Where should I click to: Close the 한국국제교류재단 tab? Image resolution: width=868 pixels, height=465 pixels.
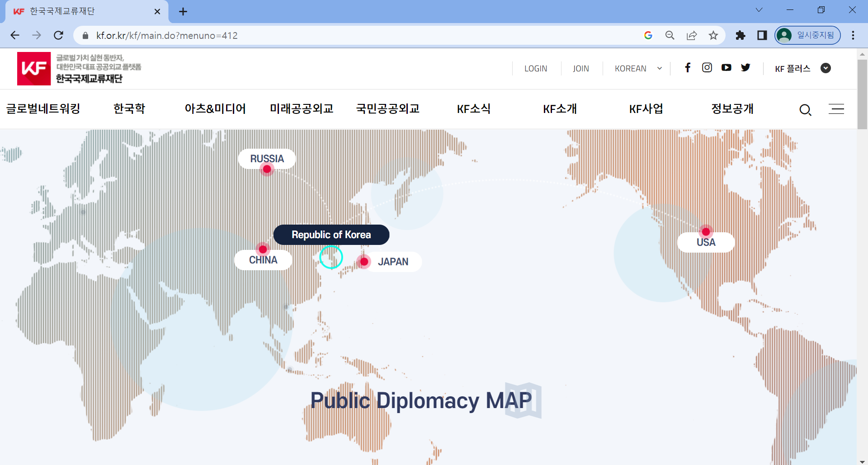pos(157,11)
